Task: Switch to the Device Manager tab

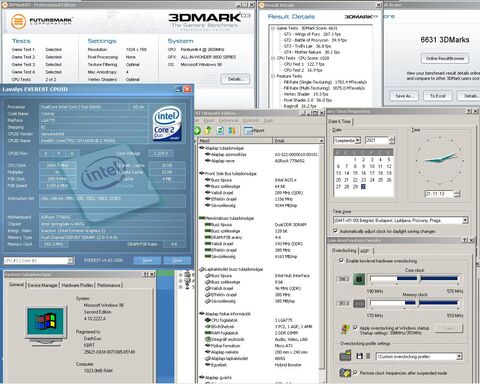Action: (43, 285)
